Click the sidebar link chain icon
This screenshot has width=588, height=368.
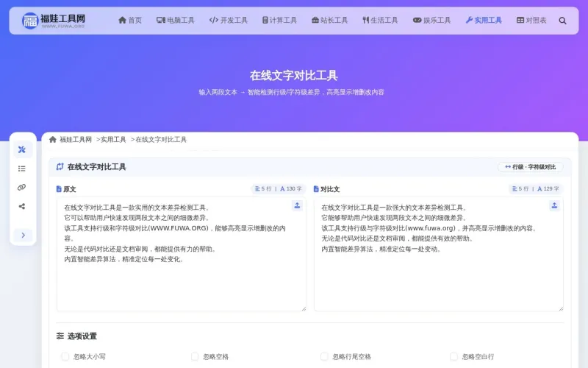coord(22,188)
